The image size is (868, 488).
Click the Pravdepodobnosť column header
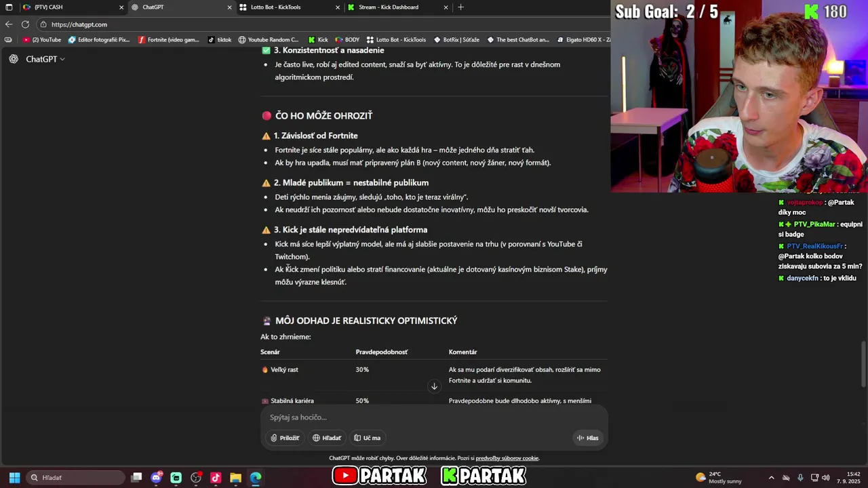(382, 352)
